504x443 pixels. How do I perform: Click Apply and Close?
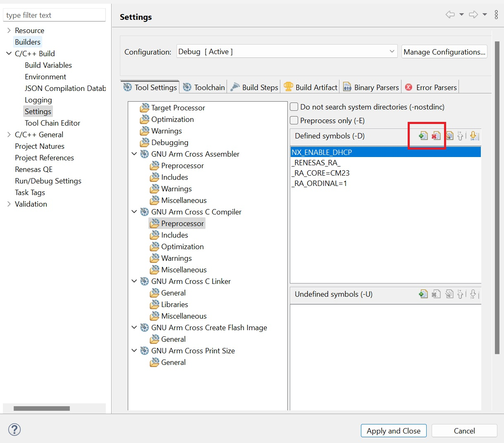click(394, 431)
